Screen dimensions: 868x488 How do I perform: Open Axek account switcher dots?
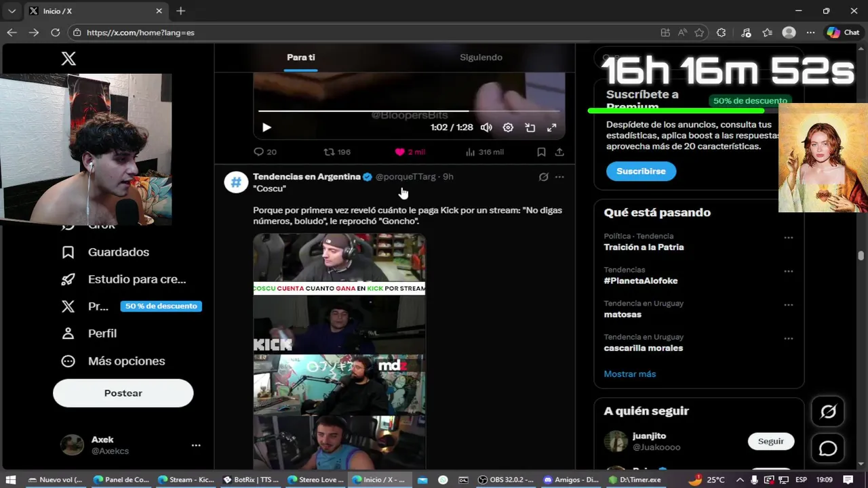coord(196,445)
